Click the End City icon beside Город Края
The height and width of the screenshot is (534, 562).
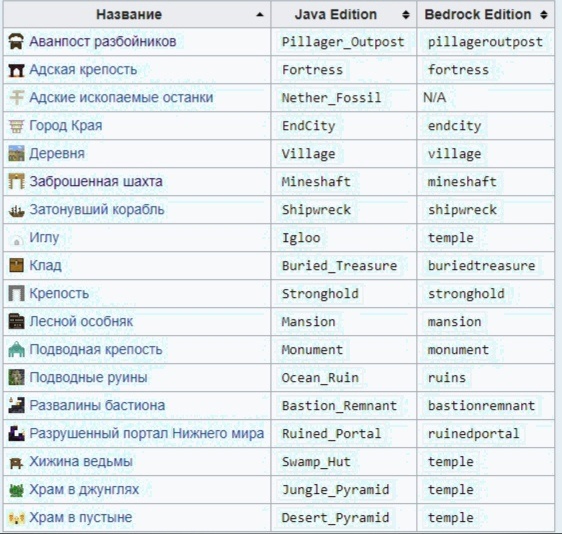click(16, 126)
